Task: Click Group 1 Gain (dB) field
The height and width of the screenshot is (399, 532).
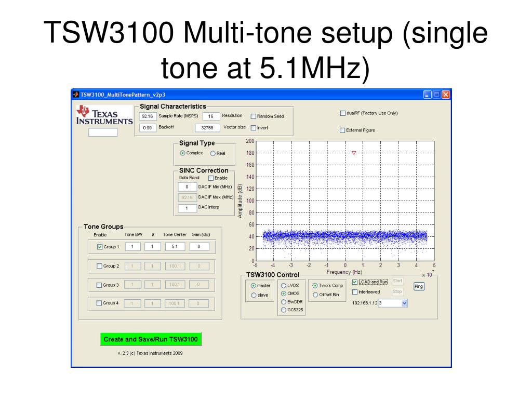Action: 199,247
